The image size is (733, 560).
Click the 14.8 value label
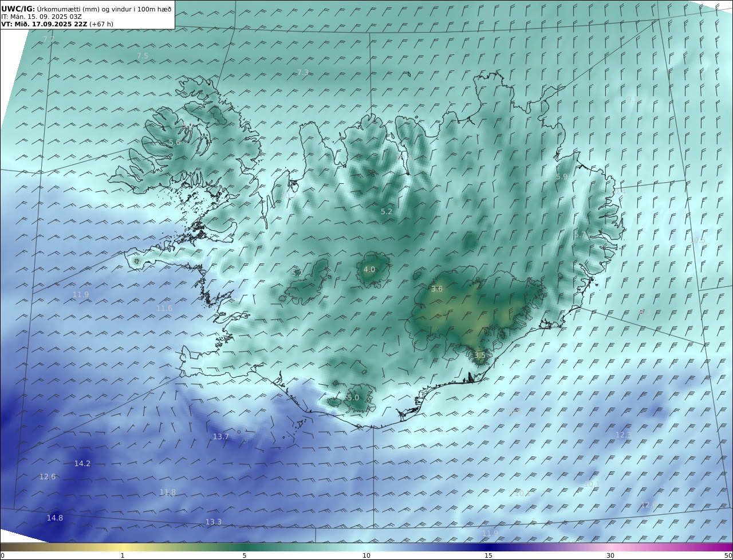55,518
